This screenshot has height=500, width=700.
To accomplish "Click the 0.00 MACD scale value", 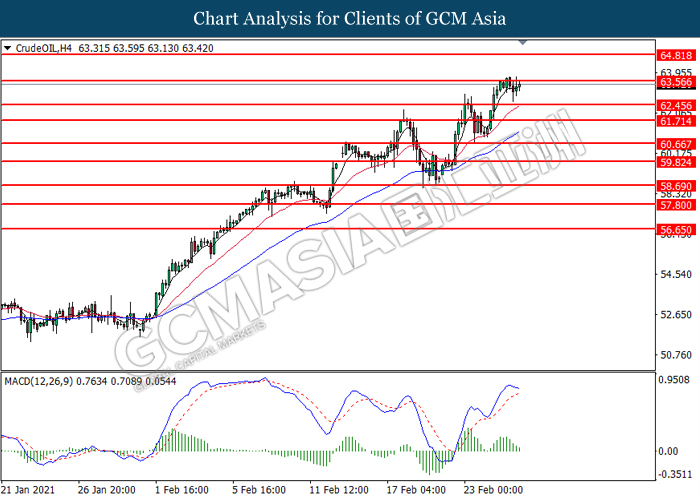I will point(668,451).
